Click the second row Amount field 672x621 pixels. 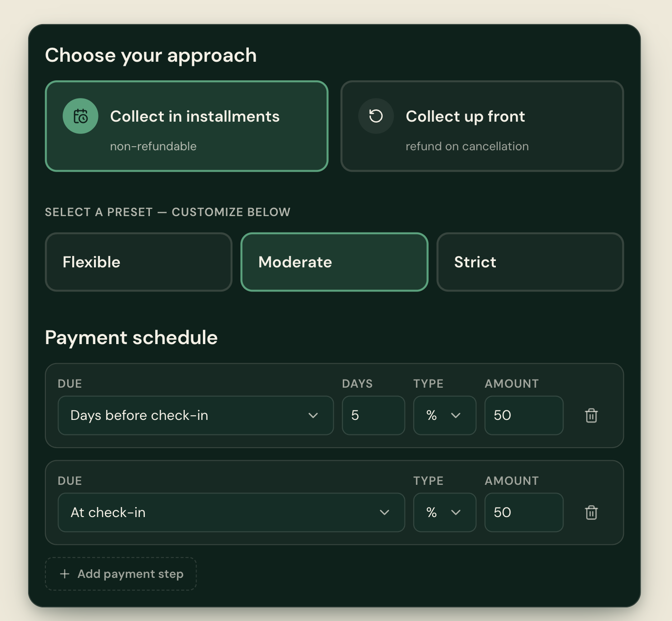tap(524, 513)
